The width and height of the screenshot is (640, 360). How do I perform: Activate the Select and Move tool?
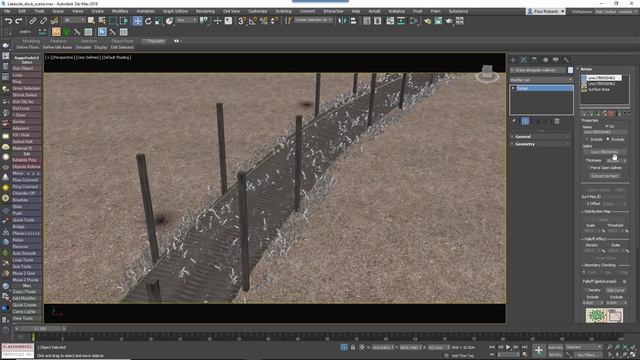[138, 21]
